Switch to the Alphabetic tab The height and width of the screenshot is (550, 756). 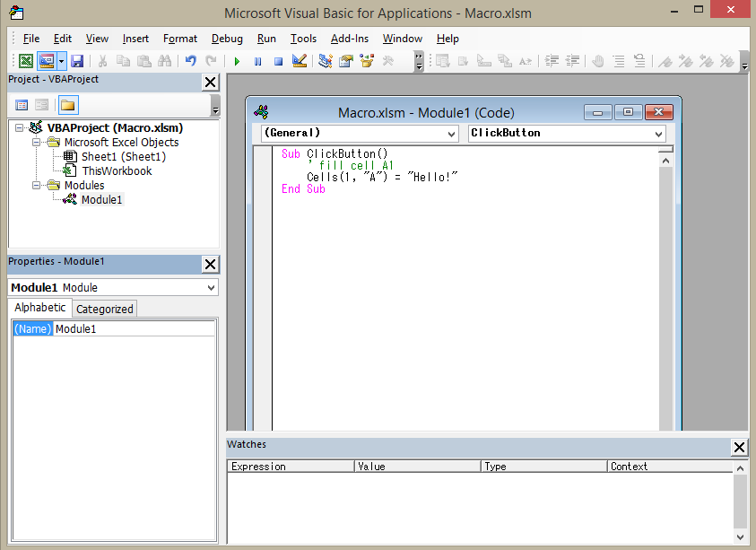click(40, 308)
